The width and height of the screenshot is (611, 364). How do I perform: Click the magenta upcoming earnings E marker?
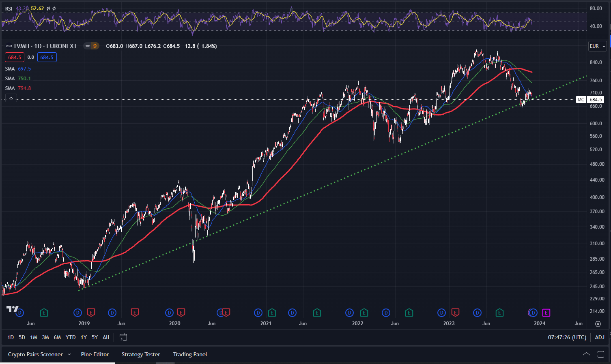pyautogui.click(x=546, y=313)
